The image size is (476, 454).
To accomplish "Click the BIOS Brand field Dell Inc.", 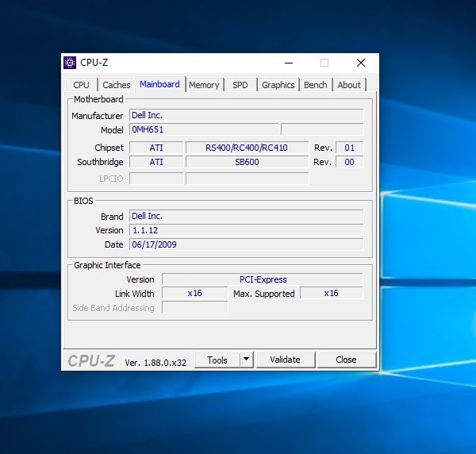I will tap(246, 216).
